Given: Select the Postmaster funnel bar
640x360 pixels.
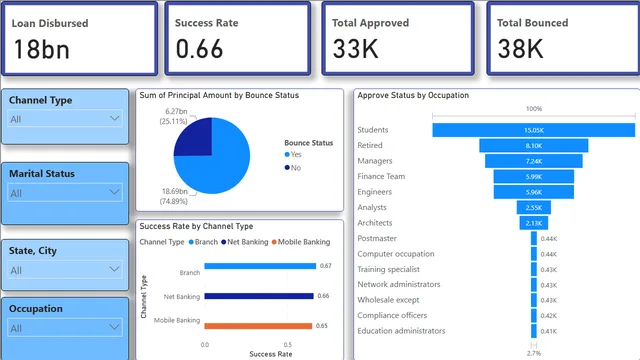Looking at the screenshot, I should (533, 238).
